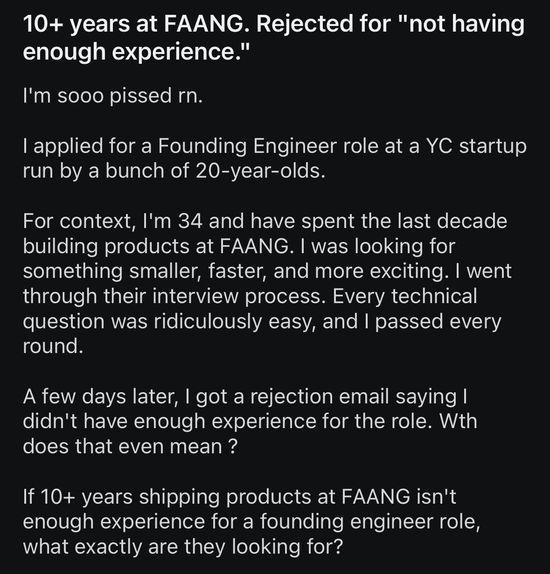Click the words "through their interview process"
Viewport: 550px width, 574px height.
click(x=174, y=296)
